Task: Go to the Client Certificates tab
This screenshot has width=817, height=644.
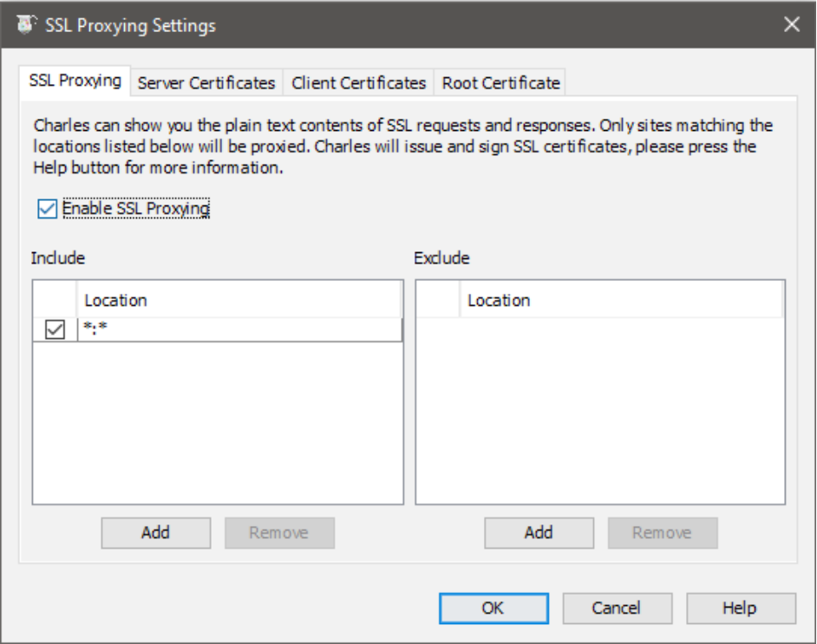Action: (358, 83)
